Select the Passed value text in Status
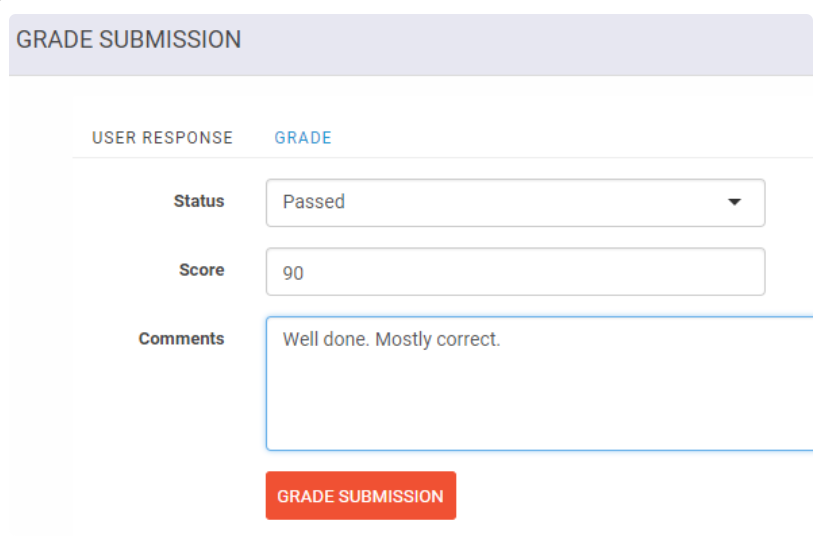The height and width of the screenshot is (551, 820). (x=314, y=202)
